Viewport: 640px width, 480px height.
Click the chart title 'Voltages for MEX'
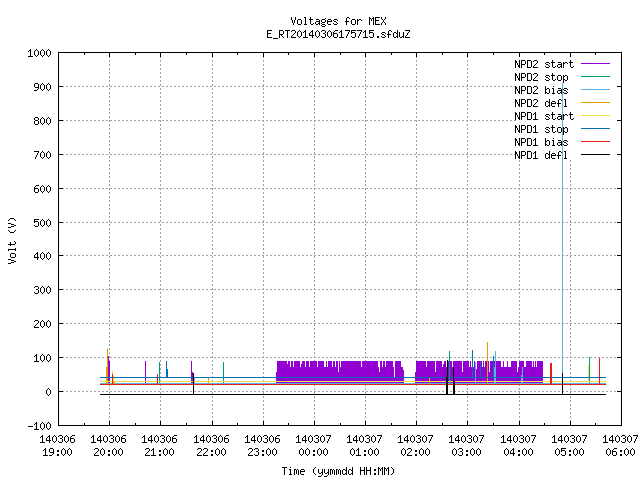pyautogui.click(x=338, y=21)
